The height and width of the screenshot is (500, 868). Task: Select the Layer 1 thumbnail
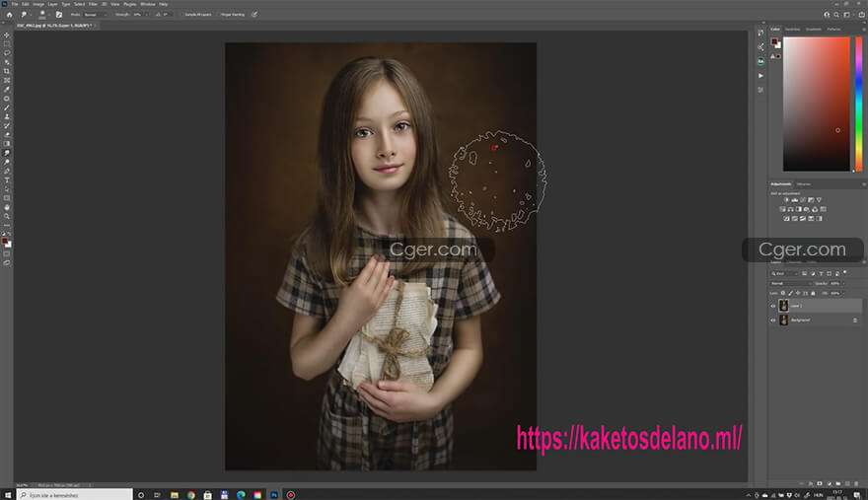point(784,306)
